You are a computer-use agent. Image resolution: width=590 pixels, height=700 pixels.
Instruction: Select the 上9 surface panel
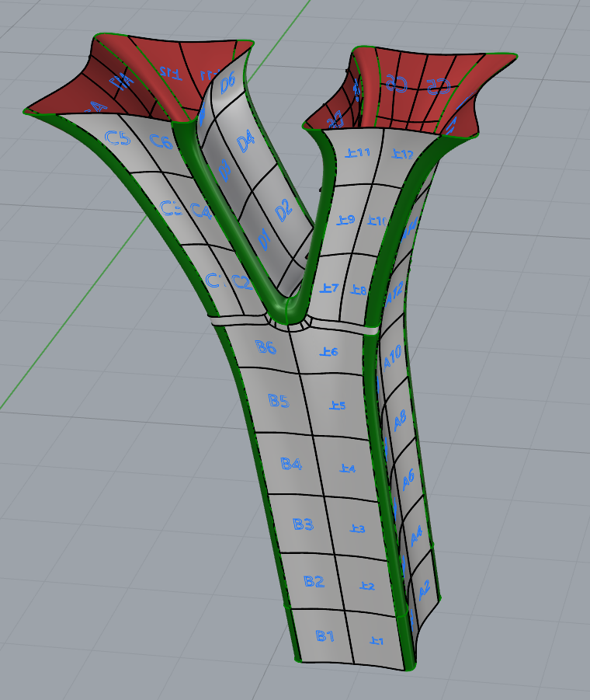coord(345,221)
